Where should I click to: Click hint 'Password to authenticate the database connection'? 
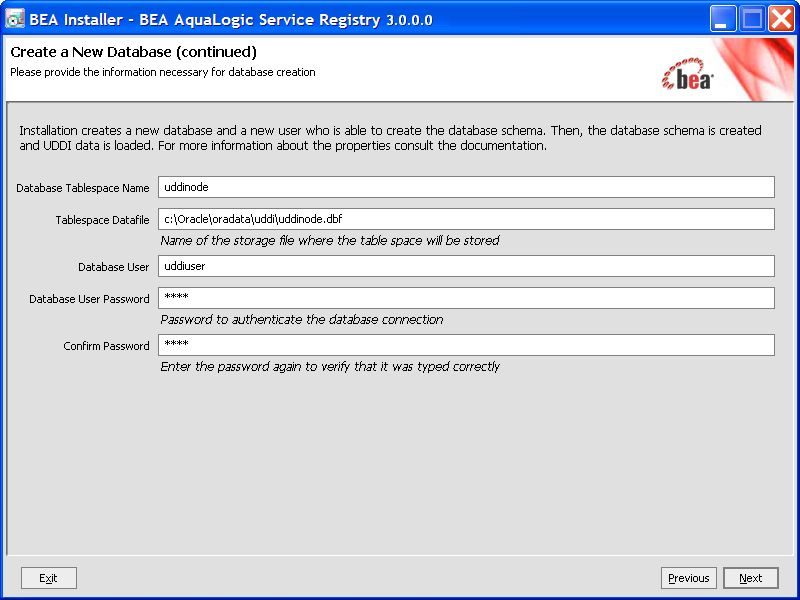click(x=302, y=319)
